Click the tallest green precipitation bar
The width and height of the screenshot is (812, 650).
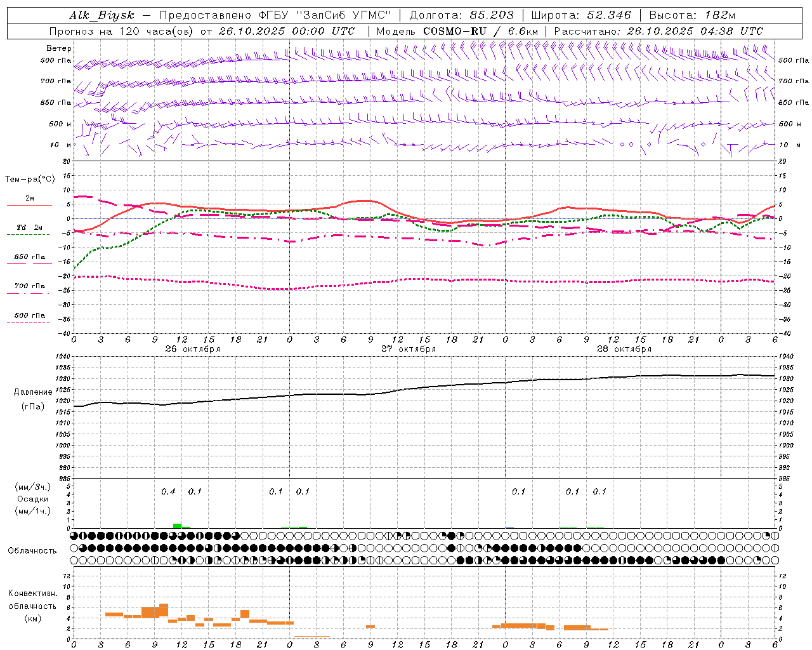pyautogui.click(x=178, y=526)
